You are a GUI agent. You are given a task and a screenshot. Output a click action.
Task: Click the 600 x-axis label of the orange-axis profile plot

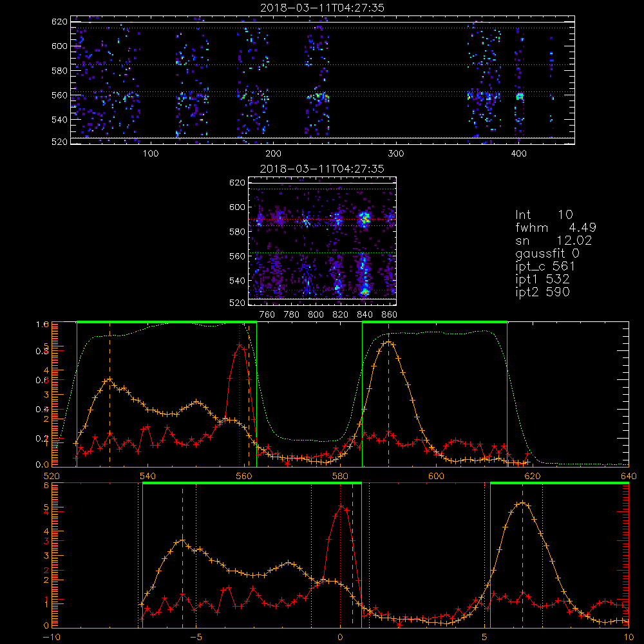436,476
